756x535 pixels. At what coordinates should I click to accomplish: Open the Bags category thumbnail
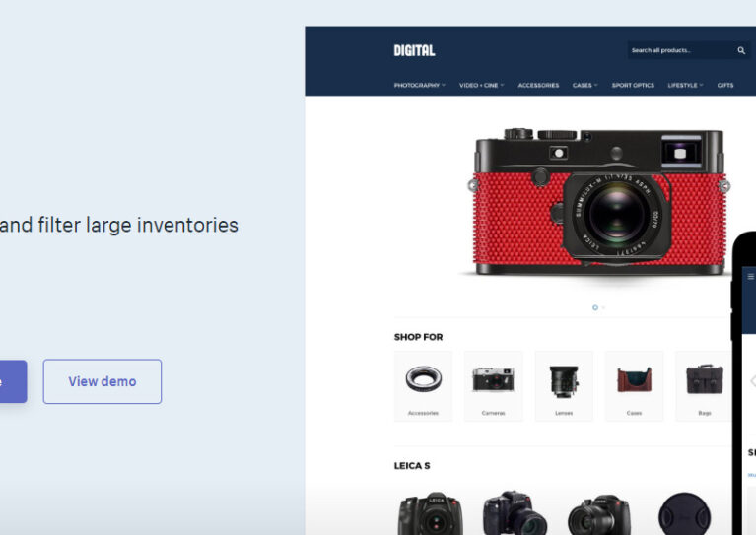pyautogui.click(x=704, y=386)
